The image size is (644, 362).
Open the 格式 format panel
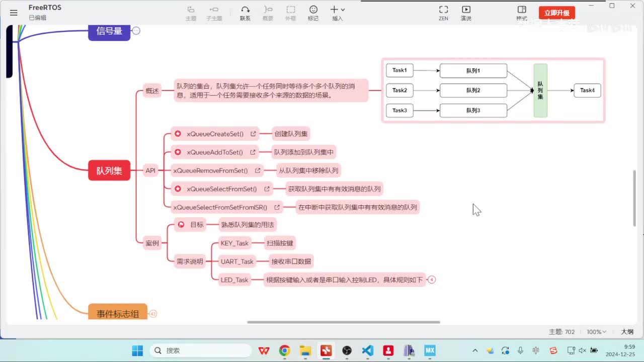pyautogui.click(x=522, y=13)
